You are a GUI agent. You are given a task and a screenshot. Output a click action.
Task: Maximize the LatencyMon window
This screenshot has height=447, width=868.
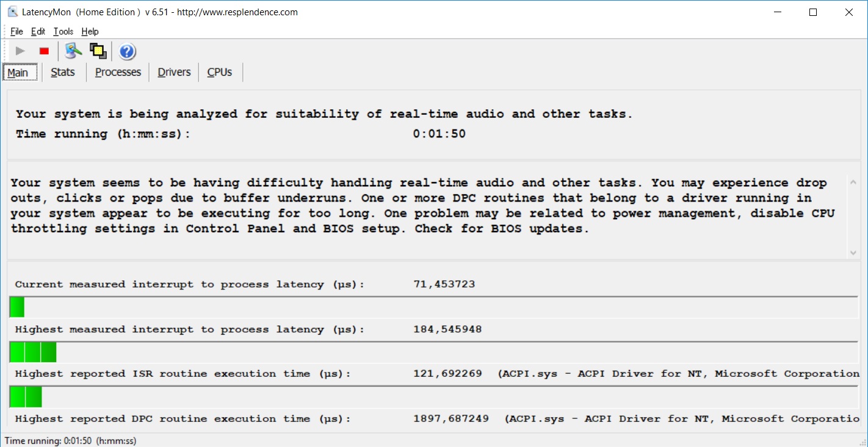tap(813, 12)
